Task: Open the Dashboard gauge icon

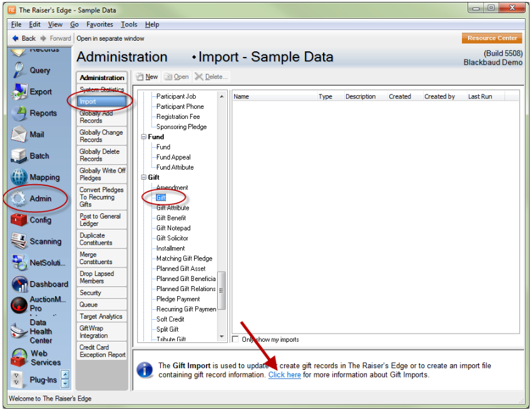Action: coord(19,284)
